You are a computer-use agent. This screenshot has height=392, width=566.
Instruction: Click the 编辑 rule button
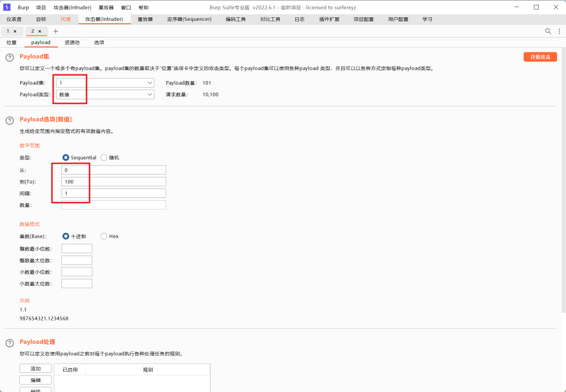(35, 380)
